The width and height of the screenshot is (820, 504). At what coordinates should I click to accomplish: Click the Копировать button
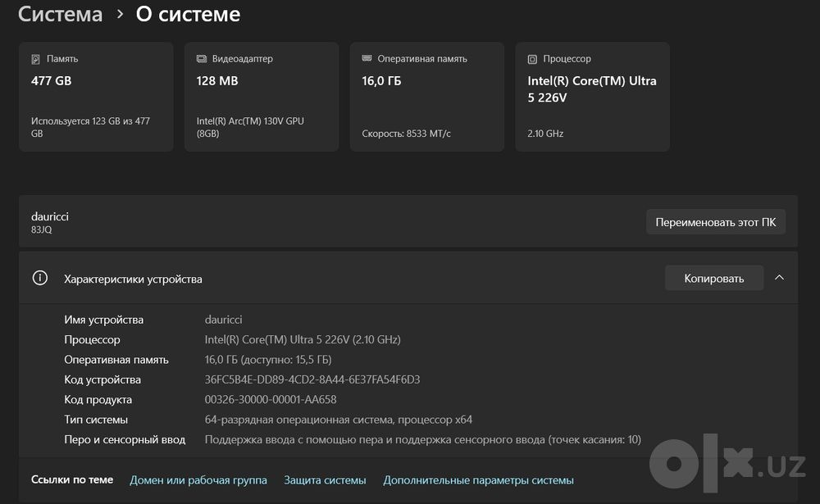pos(714,278)
